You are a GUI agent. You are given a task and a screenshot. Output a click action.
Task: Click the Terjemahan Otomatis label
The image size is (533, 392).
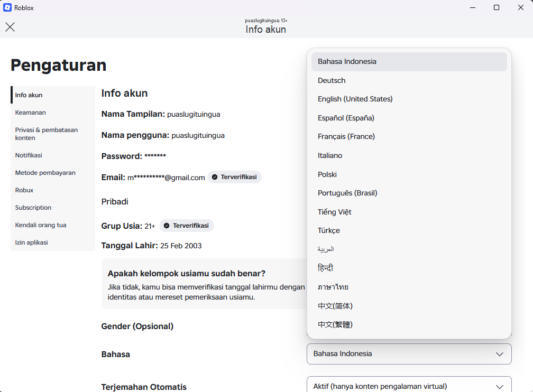point(144,387)
